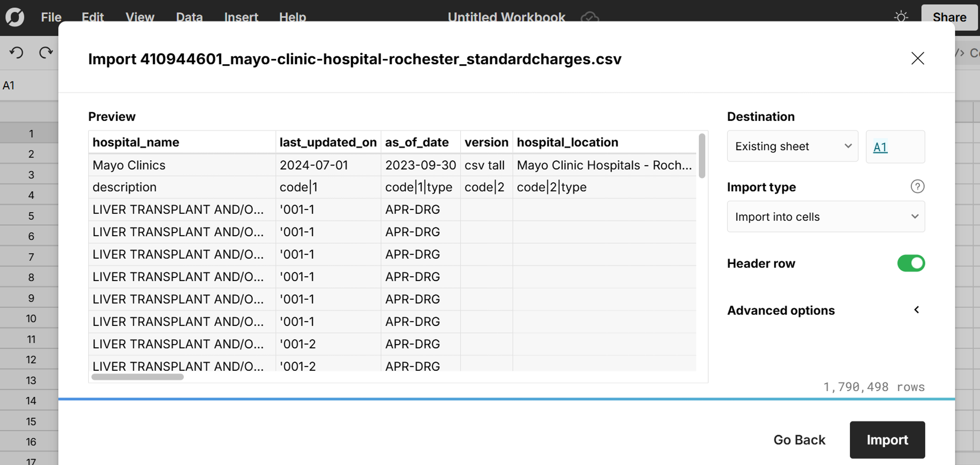Image resolution: width=980 pixels, height=465 pixels.
Task: Open the Insert menu
Action: click(241, 17)
